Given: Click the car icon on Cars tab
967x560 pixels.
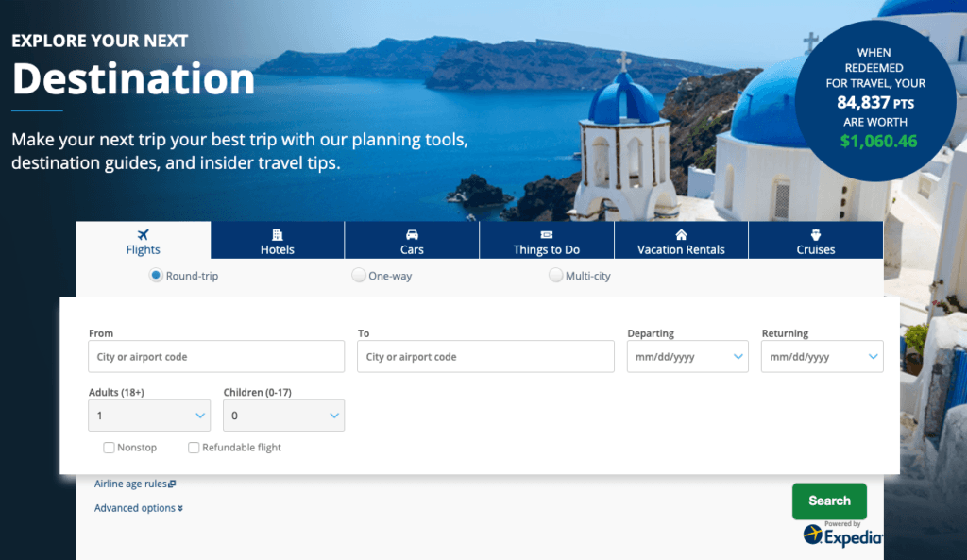Looking at the screenshot, I should 412,234.
